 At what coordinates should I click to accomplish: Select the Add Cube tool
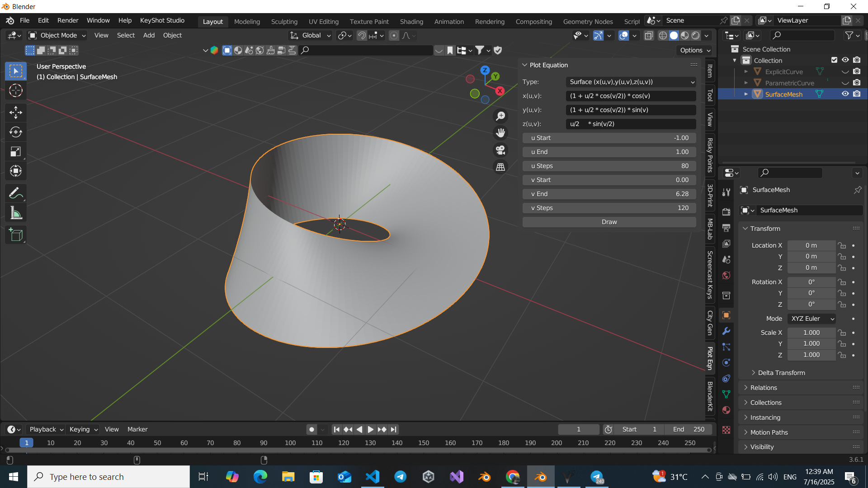(x=15, y=235)
